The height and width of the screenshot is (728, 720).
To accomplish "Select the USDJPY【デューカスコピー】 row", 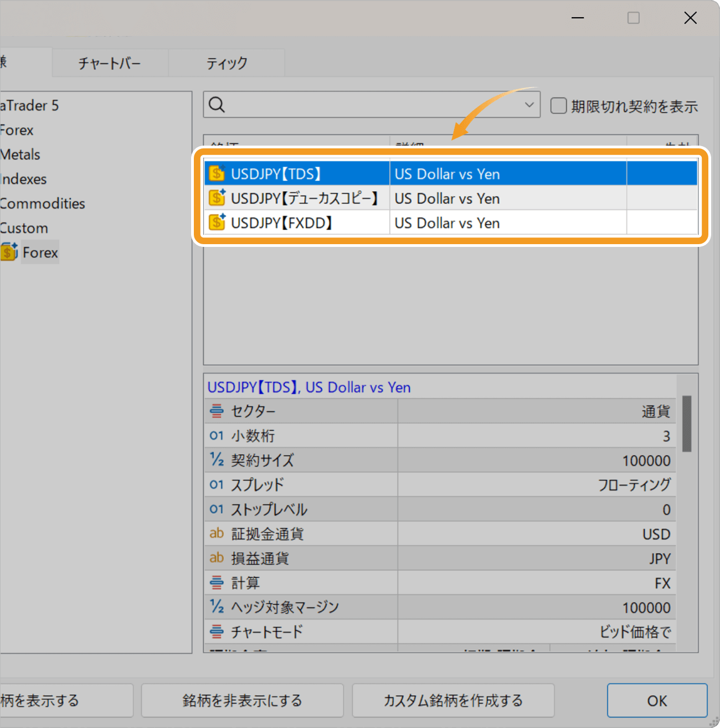I will click(451, 198).
